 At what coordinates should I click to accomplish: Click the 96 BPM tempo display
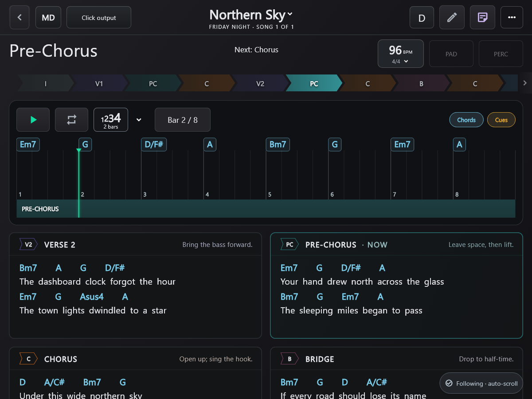[400, 54]
